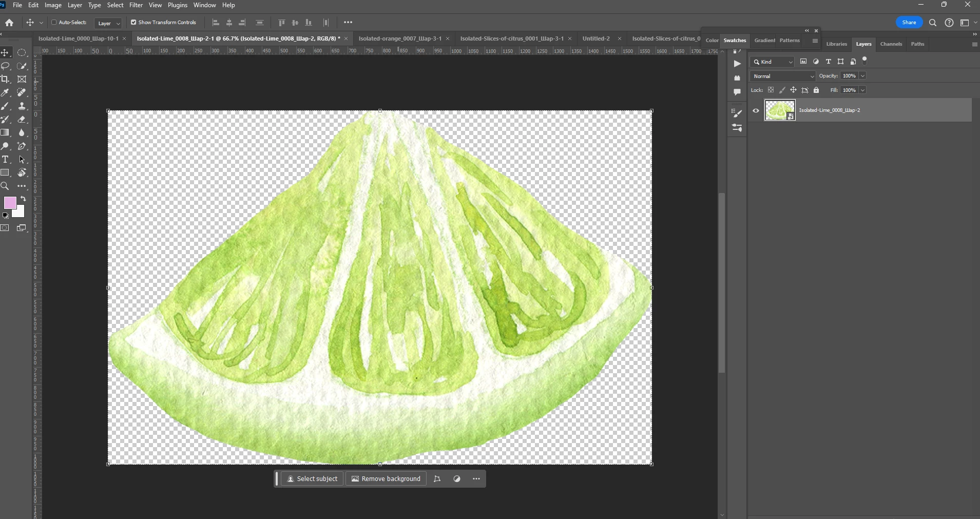Viewport: 980px width, 519px height.
Task: Align bottom edges in options bar
Action: tap(309, 23)
